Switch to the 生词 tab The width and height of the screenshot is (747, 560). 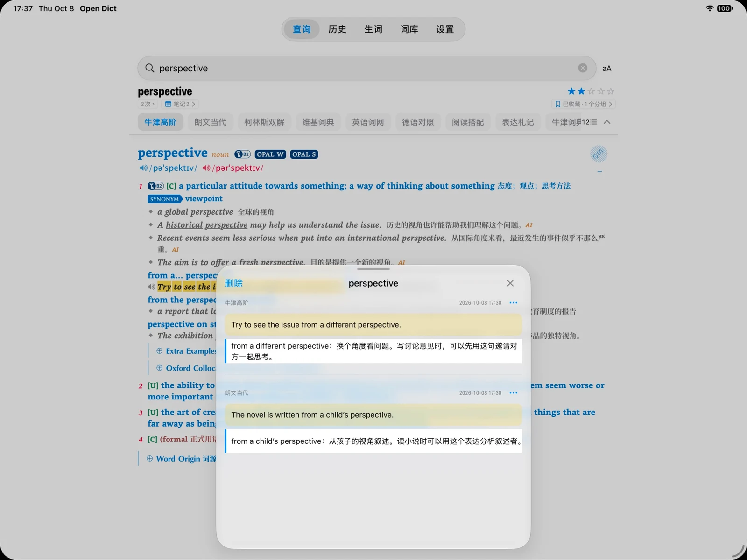(x=373, y=29)
